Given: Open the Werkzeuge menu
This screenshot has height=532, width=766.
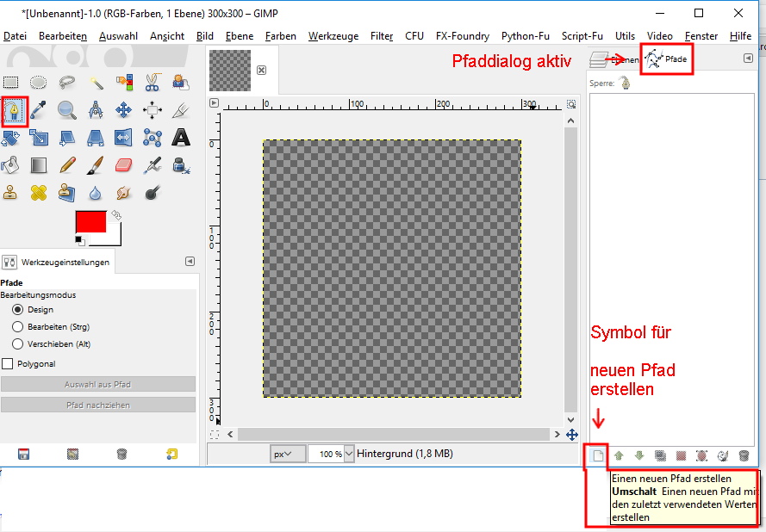Looking at the screenshot, I should (x=333, y=36).
